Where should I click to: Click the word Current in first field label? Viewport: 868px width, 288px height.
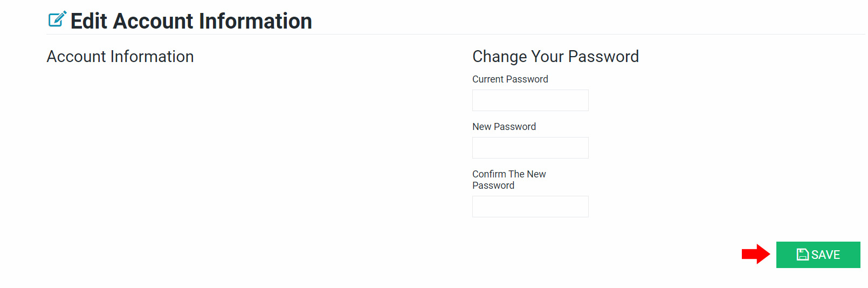pos(488,79)
